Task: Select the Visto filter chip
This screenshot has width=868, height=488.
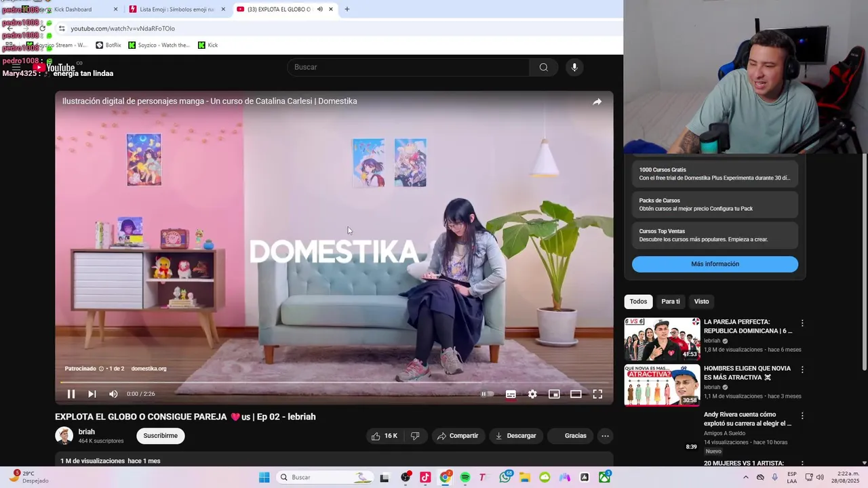Action: (x=701, y=302)
